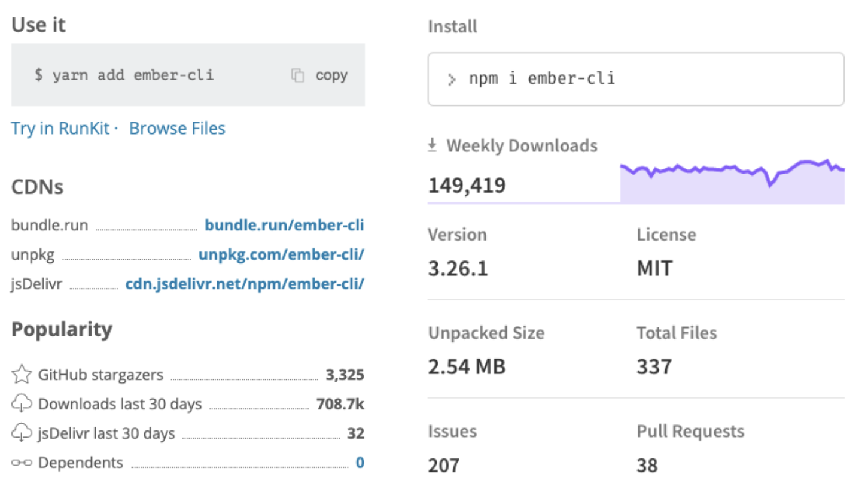Visit the unpkg.com/ember-cli/ link
The image size is (868, 495).
tap(281, 255)
